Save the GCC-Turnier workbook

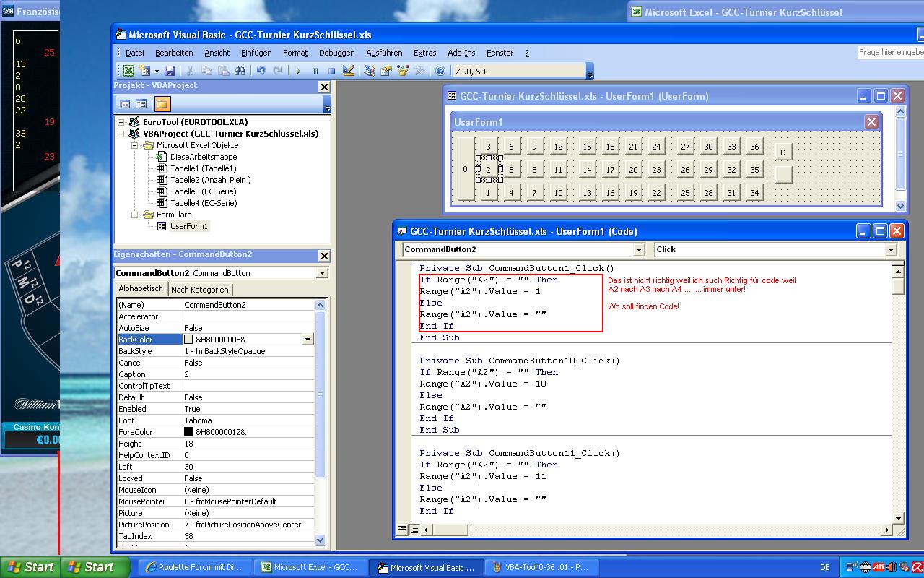click(170, 71)
